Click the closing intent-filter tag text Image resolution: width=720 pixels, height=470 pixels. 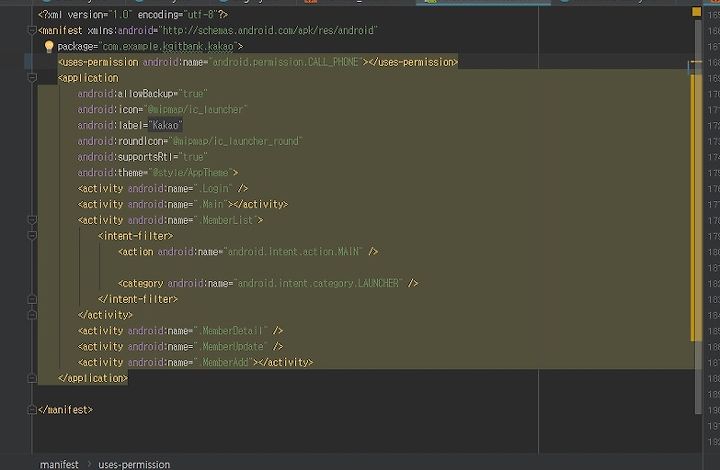click(x=138, y=299)
